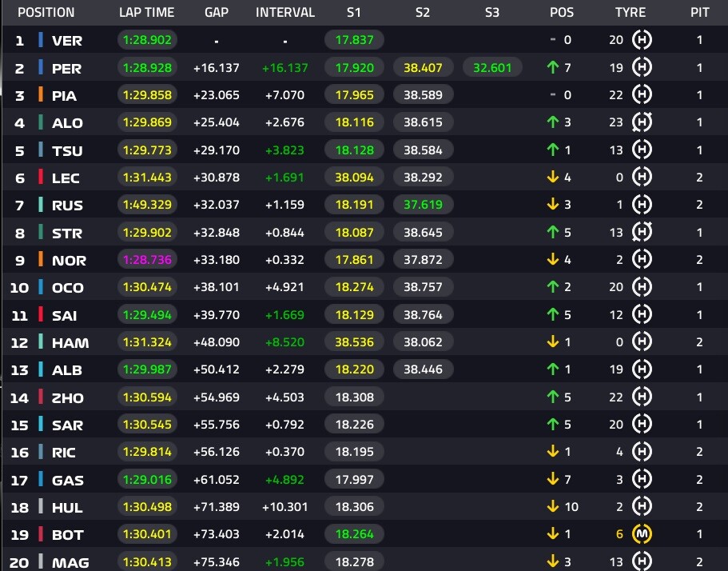The image size is (728, 571).
Task: Click the down arrow next to HUL's 10
Action: tap(551, 507)
